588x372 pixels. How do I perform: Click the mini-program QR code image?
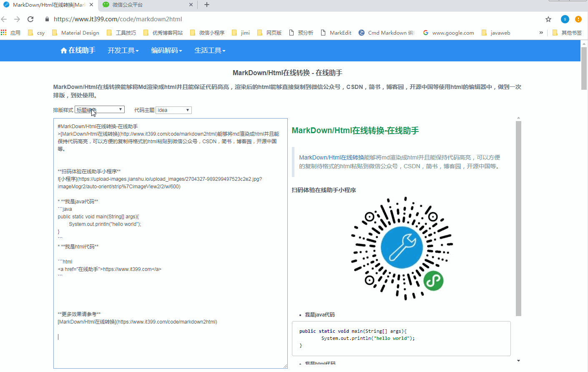pos(402,248)
